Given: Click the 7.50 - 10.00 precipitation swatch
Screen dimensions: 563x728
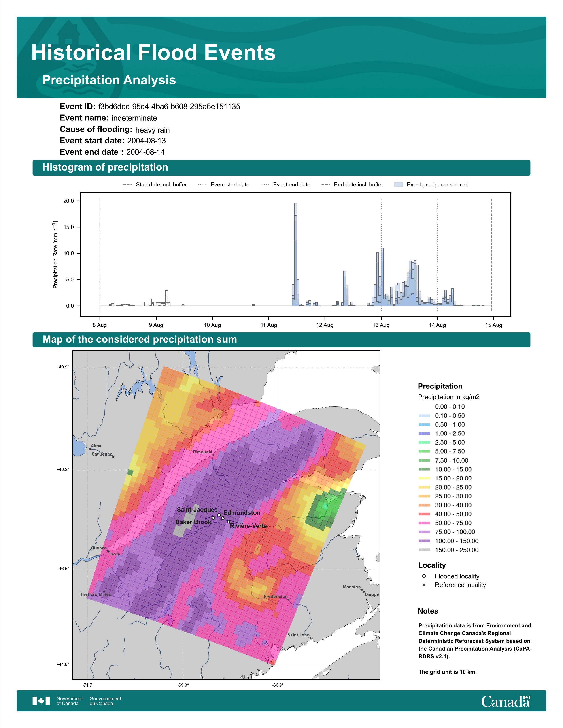Looking at the screenshot, I should tap(424, 460).
